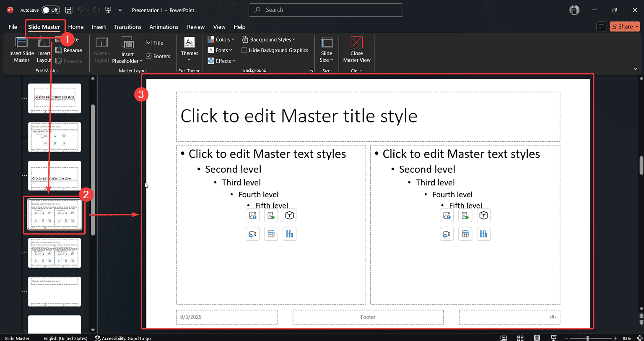Insert a 3D model from the left placeholder

click(x=289, y=215)
